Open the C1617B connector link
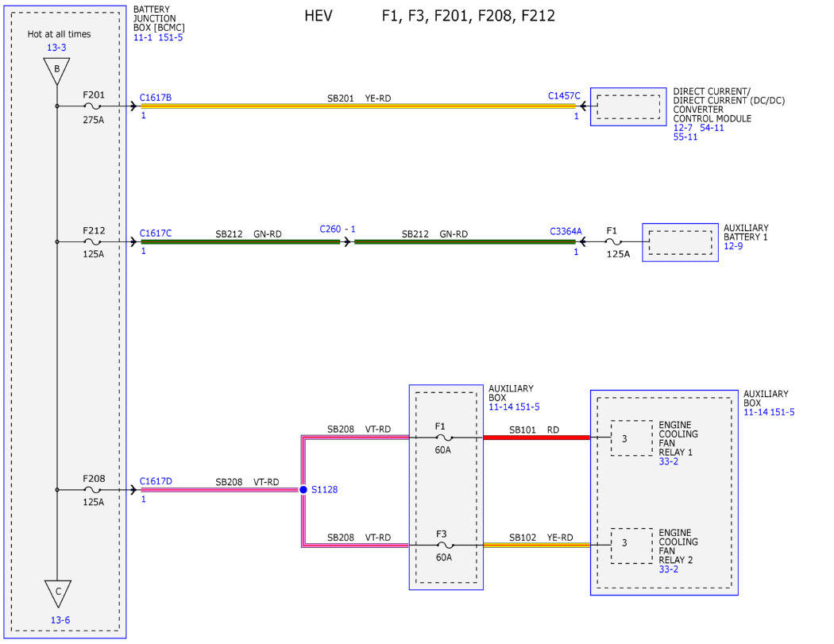The image size is (834, 644). [156, 98]
